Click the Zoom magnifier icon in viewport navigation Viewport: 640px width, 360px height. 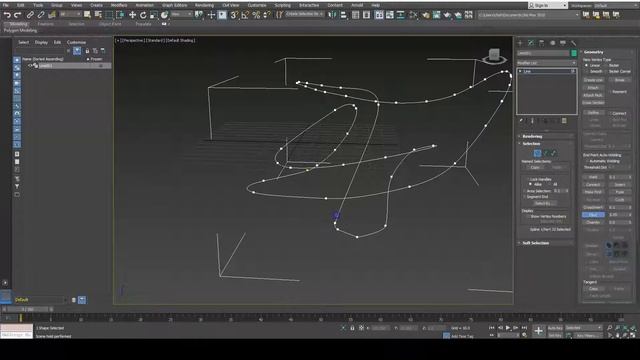pyautogui.click(x=609, y=328)
